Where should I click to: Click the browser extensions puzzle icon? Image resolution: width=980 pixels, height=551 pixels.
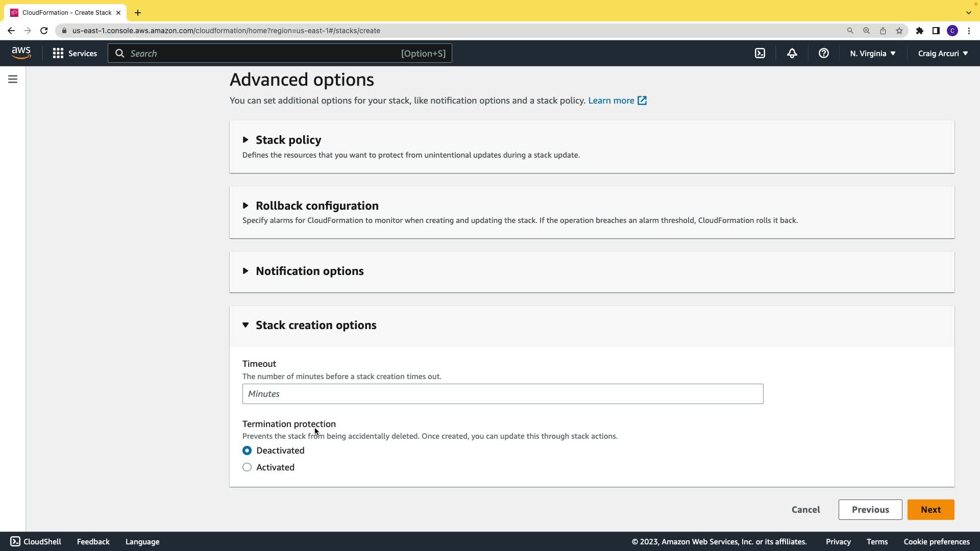pos(919,31)
